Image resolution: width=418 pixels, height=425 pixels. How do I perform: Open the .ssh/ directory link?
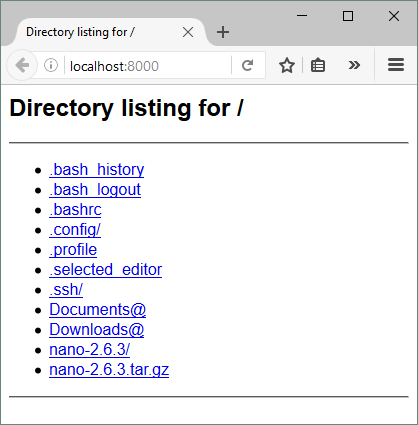pyautogui.click(x=66, y=290)
